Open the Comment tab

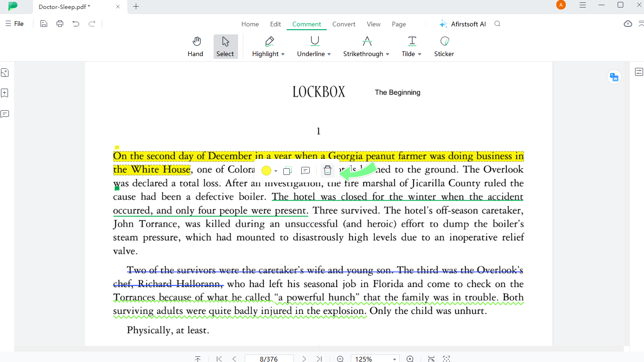306,24
